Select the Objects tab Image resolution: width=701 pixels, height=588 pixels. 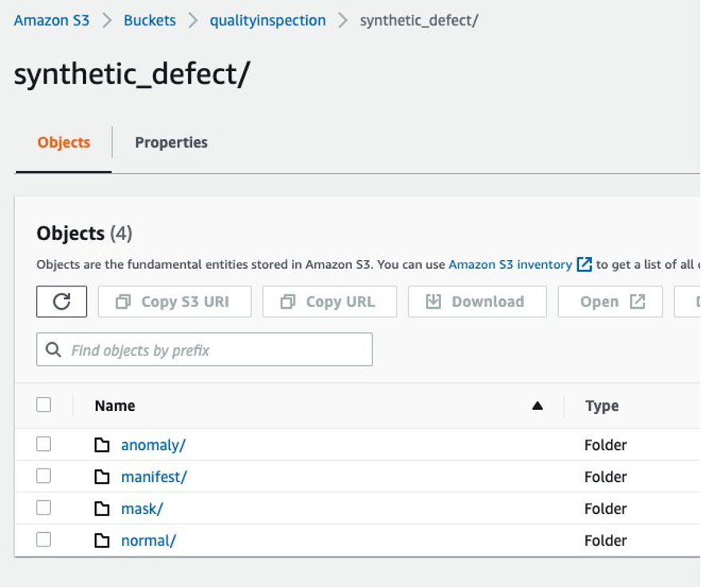(64, 143)
